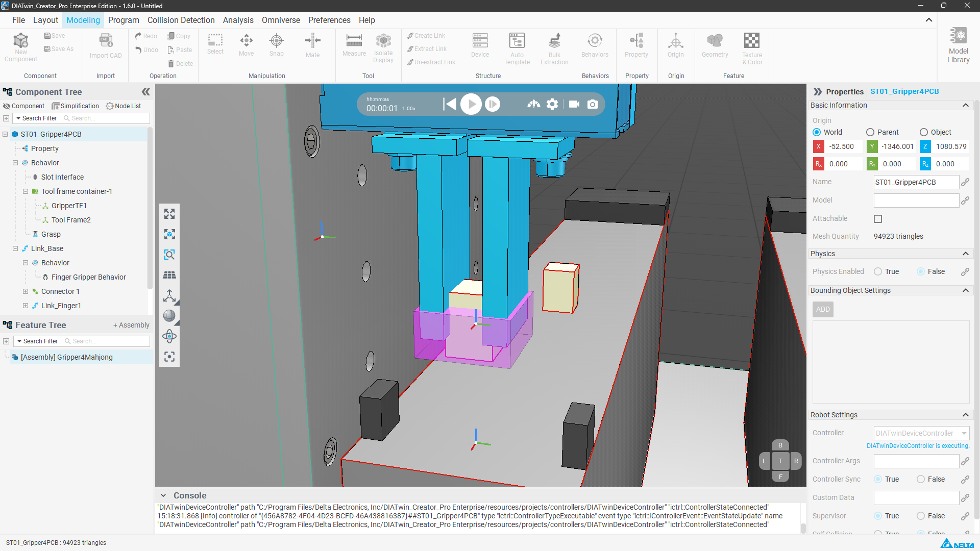Set Physics Enabled to False
Image resolution: width=980 pixels, height=551 pixels.
(x=921, y=271)
